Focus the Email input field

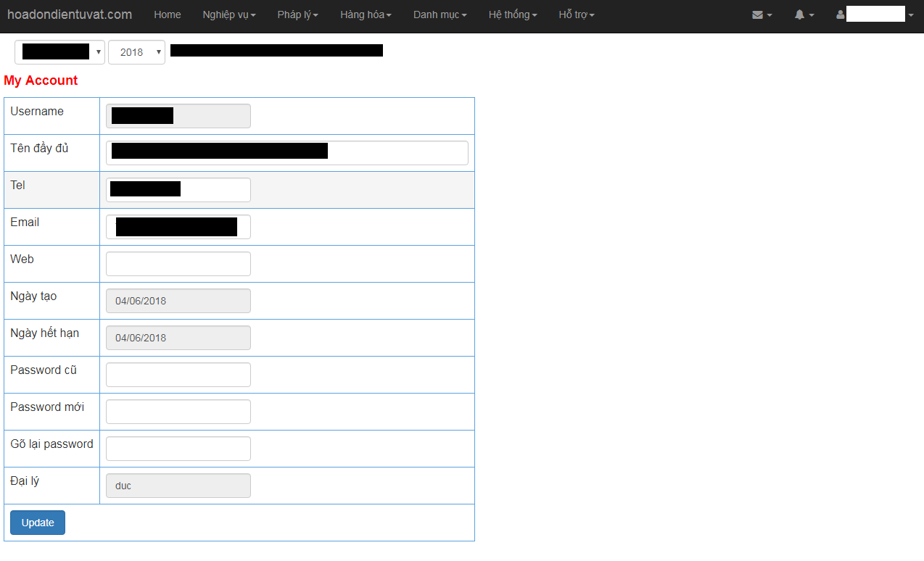178,227
